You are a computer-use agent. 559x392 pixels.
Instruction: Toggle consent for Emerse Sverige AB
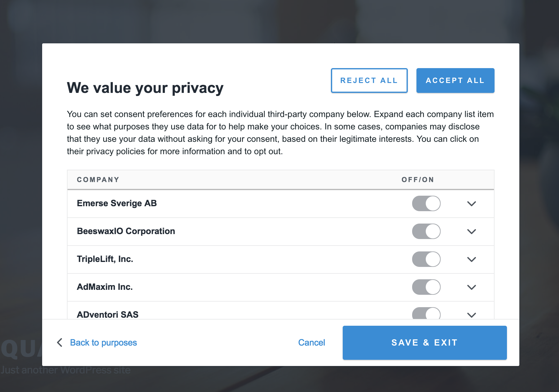point(426,203)
